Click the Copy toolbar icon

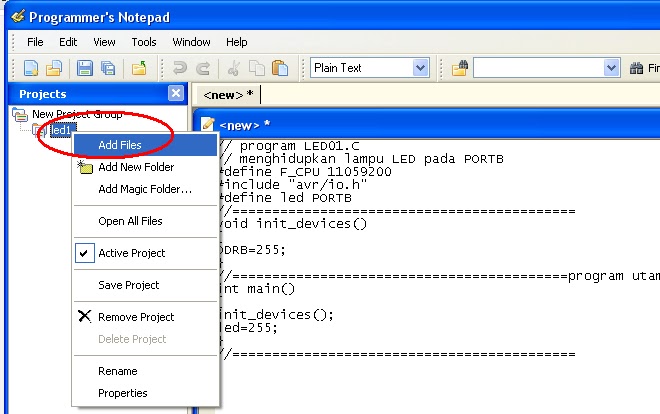(257, 68)
